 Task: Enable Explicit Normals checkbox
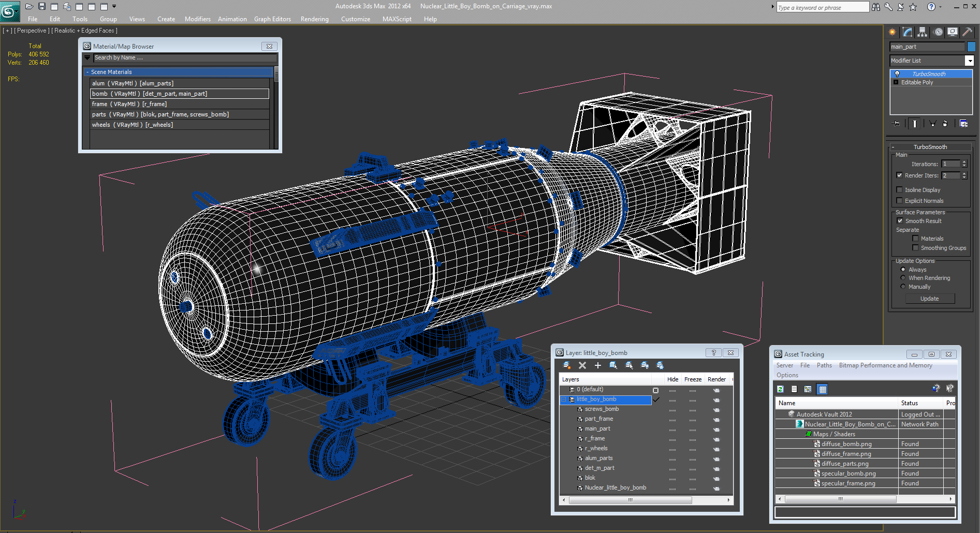coord(899,201)
